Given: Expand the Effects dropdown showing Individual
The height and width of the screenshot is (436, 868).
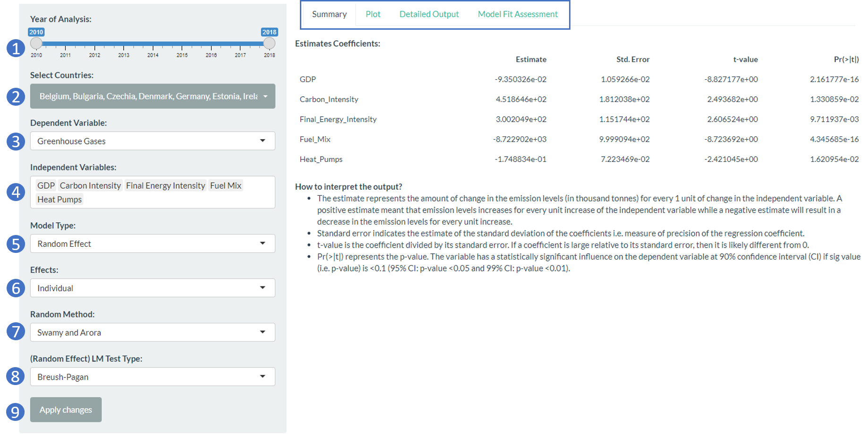Looking at the screenshot, I should tap(153, 288).
